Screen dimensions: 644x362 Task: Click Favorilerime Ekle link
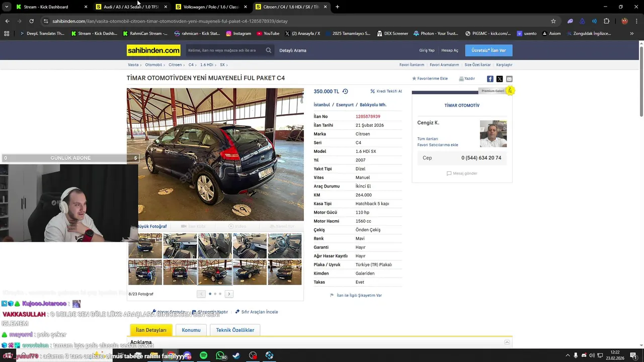click(x=430, y=78)
